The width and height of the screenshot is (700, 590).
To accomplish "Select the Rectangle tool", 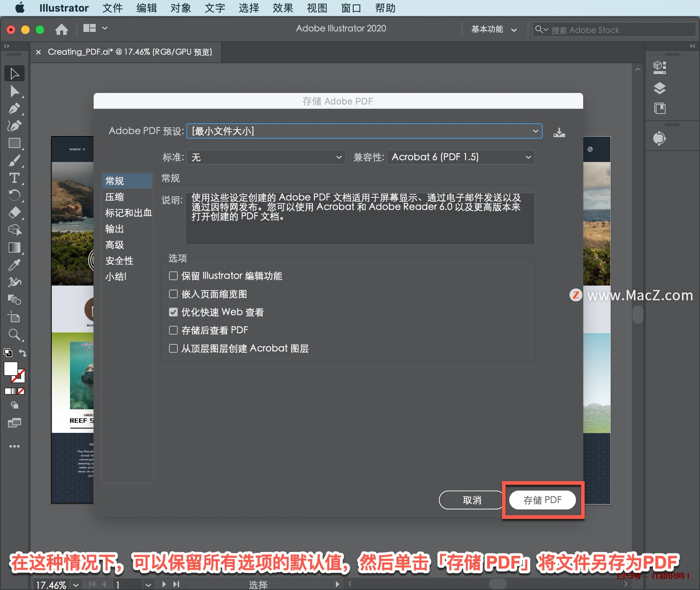I will click(x=15, y=143).
